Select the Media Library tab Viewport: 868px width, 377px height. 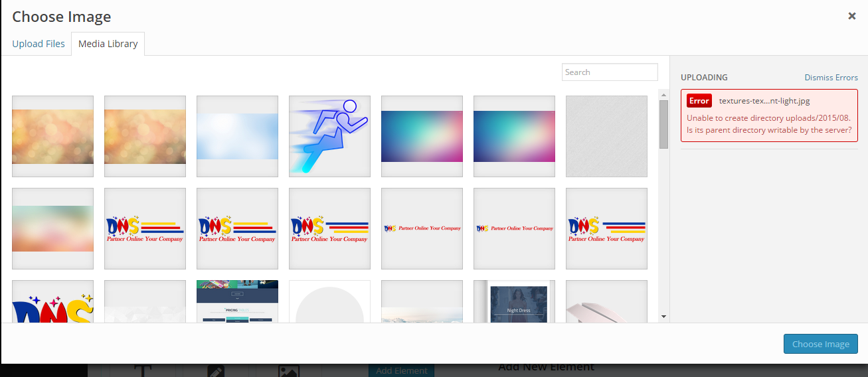(x=108, y=44)
